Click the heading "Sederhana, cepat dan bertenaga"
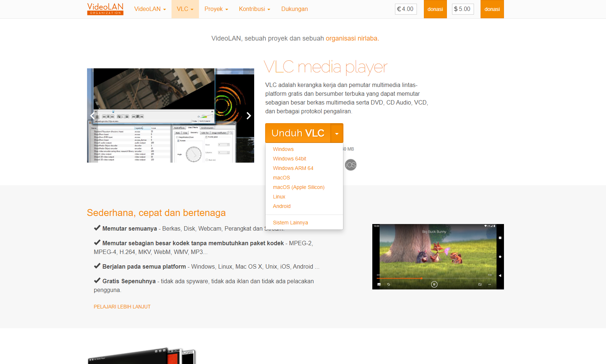Image resolution: width=606 pixels, height=364 pixels. click(x=156, y=213)
